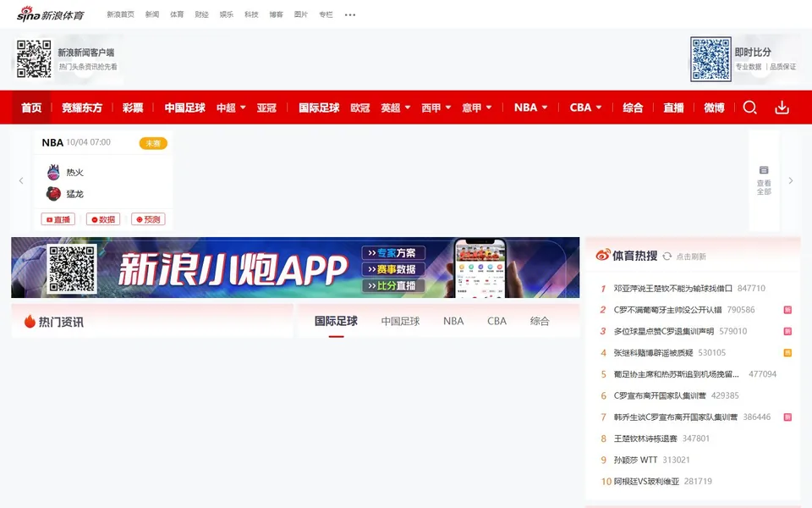
Task: Go to 首页 in the red navbar
Action: tap(31, 108)
